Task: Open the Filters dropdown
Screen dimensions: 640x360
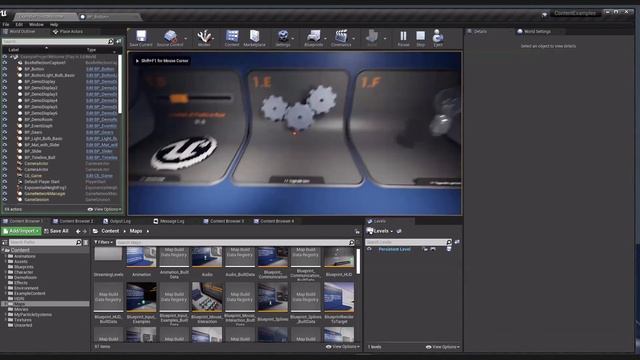Action: click(104, 242)
